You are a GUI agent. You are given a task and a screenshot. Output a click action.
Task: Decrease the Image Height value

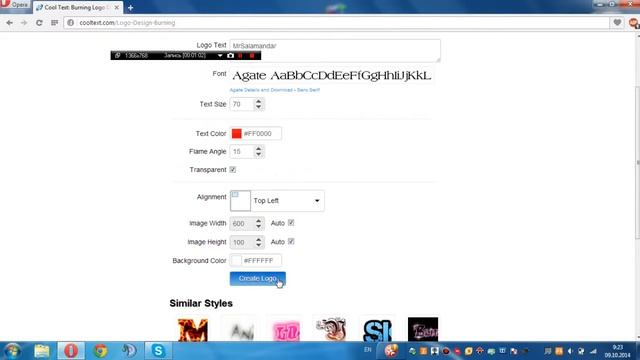tap(258, 245)
